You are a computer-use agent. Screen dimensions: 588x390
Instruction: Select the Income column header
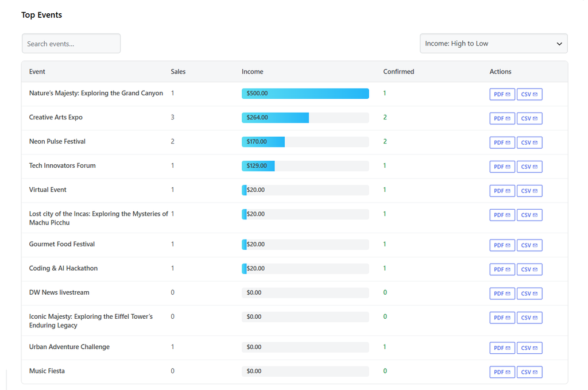(x=253, y=72)
